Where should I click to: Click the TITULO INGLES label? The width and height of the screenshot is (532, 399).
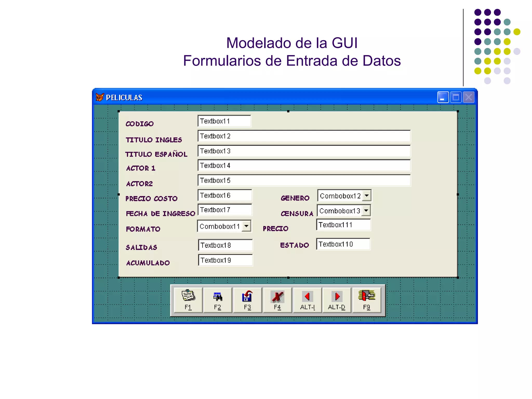154,140
